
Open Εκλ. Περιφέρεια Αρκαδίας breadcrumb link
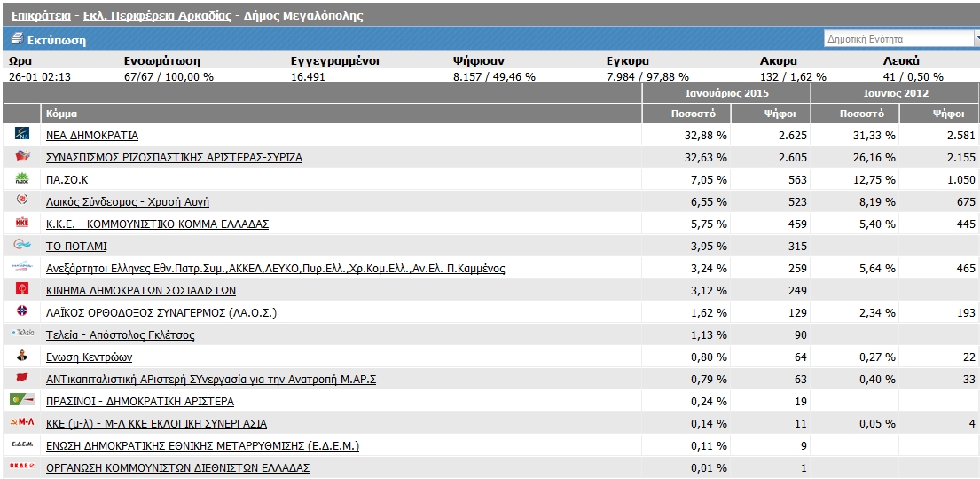(159, 16)
